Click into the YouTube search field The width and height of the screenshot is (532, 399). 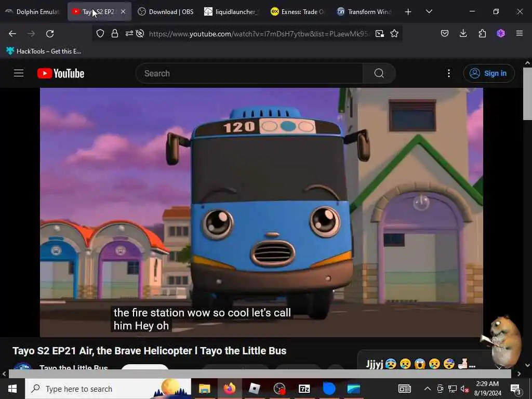[x=249, y=73]
